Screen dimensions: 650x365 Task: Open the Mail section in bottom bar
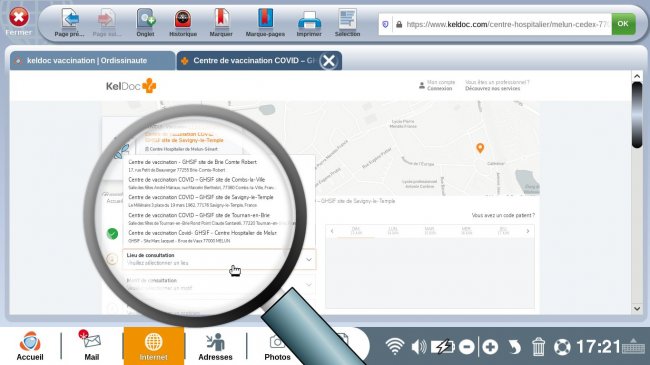click(x=92, y=346)
